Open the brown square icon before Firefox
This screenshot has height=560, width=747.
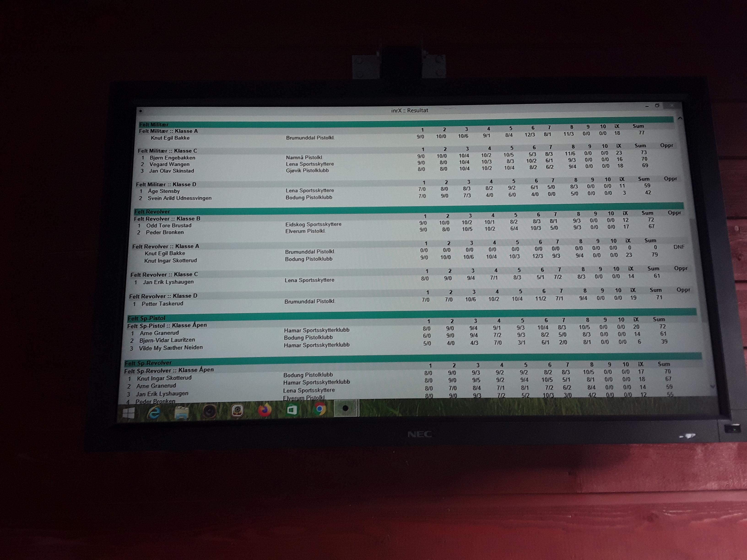(x=237, y=411)
